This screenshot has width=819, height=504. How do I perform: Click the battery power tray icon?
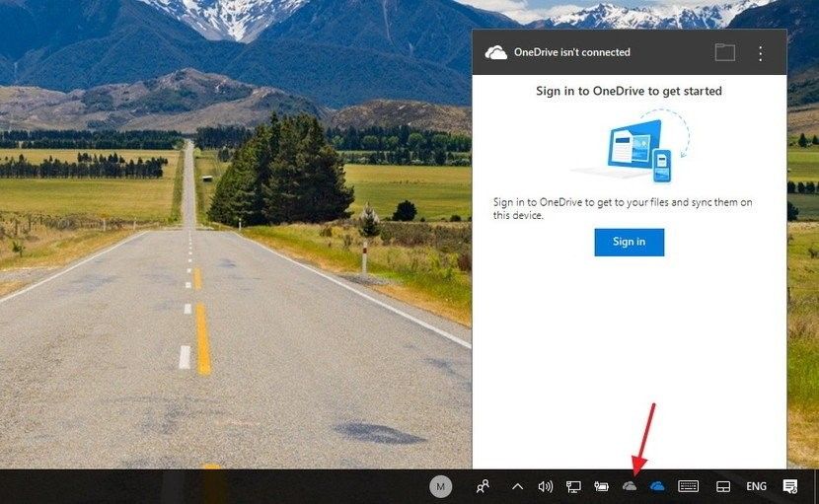pos(601,486)
